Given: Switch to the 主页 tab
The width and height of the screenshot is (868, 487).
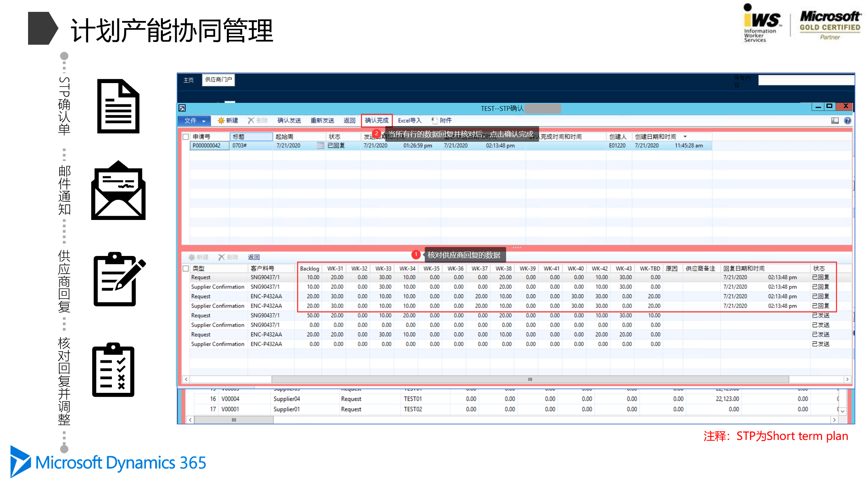Looking at the screenshot, I should coord(189,80).
